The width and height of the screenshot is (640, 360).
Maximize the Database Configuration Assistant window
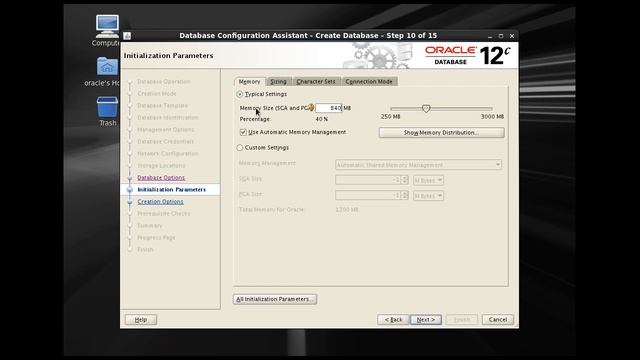501,36
